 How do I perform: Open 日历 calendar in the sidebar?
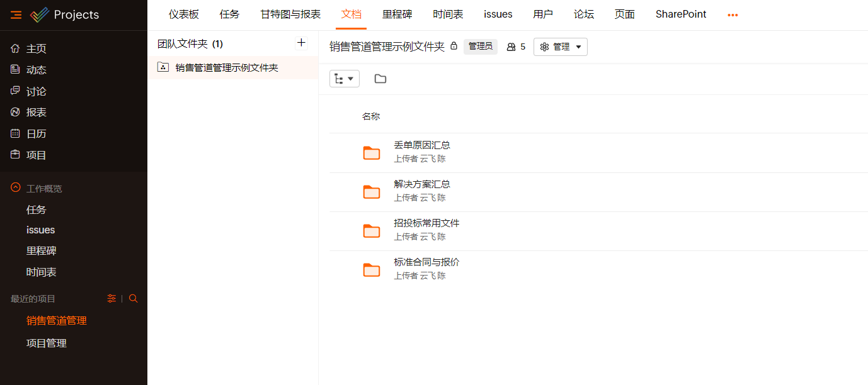[36, 133]
